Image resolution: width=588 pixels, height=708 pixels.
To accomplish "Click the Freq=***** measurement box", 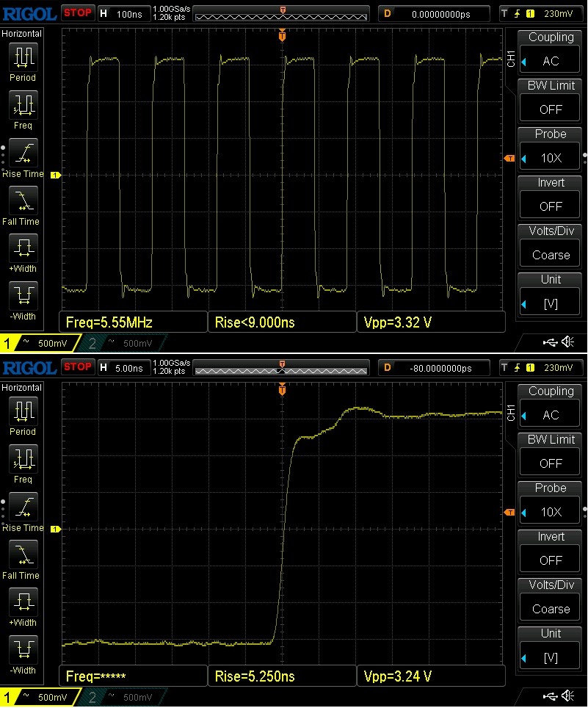I will coord(133,676).
